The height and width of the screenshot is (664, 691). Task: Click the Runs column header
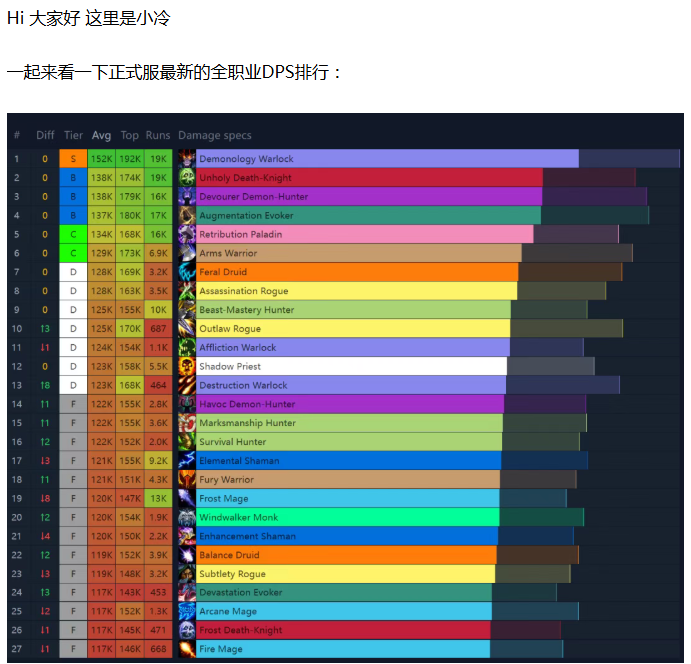158,136
